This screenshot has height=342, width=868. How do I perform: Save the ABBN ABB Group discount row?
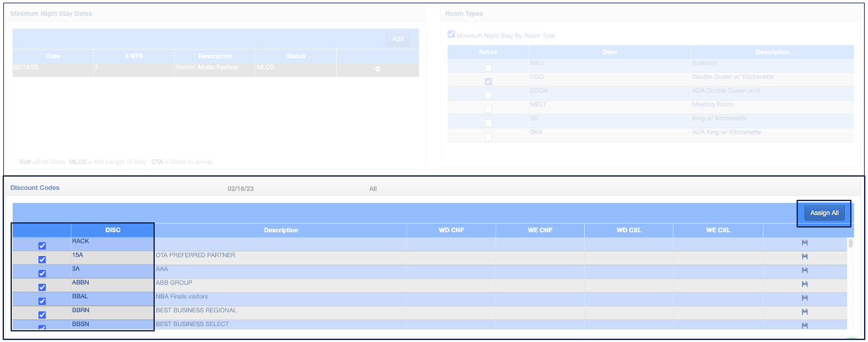click(x=804, y=284)
